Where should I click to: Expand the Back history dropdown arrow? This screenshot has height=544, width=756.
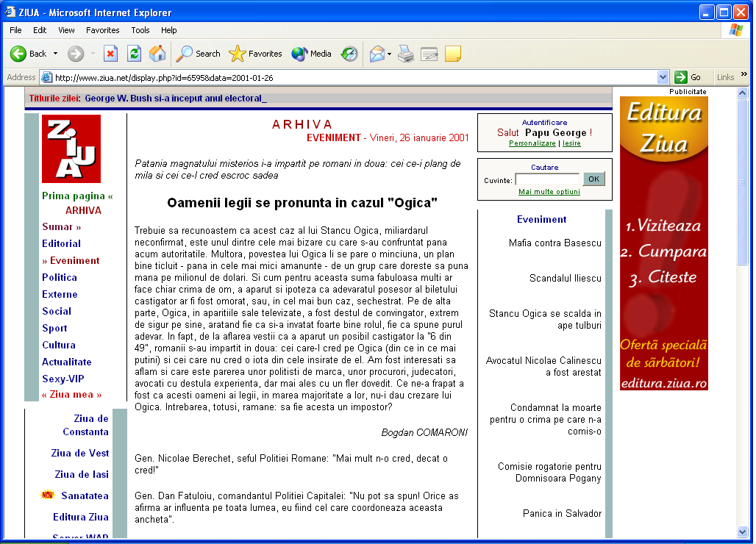55,54
